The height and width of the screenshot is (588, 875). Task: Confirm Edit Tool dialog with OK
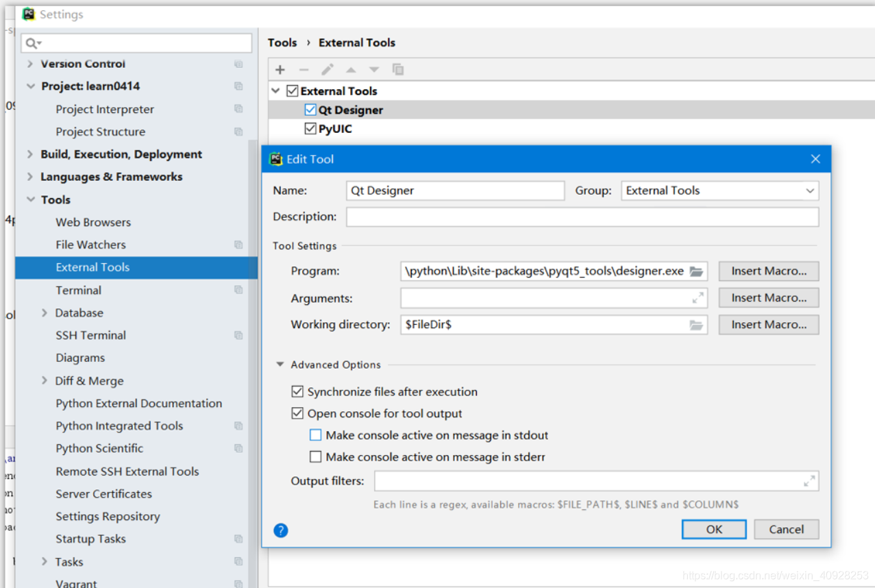[x=714, y=529]
